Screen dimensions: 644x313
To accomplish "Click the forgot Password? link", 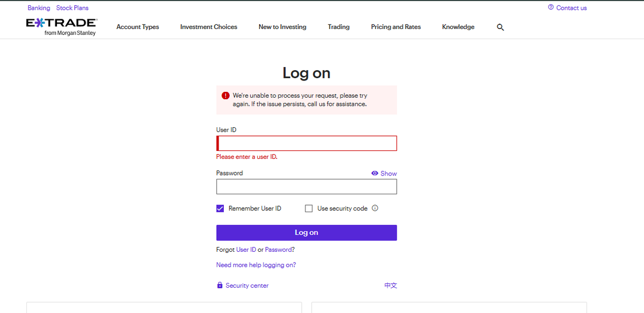I will [x=280, y=250].
